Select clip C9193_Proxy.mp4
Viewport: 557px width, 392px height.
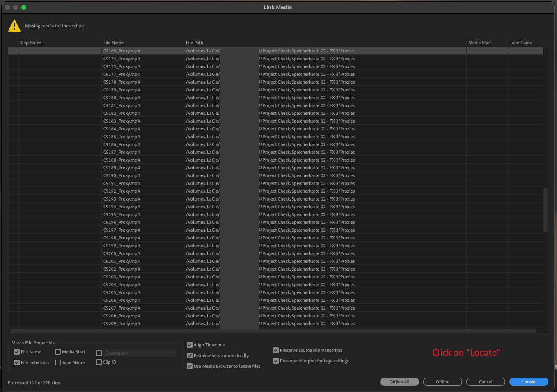click(275, 199)
